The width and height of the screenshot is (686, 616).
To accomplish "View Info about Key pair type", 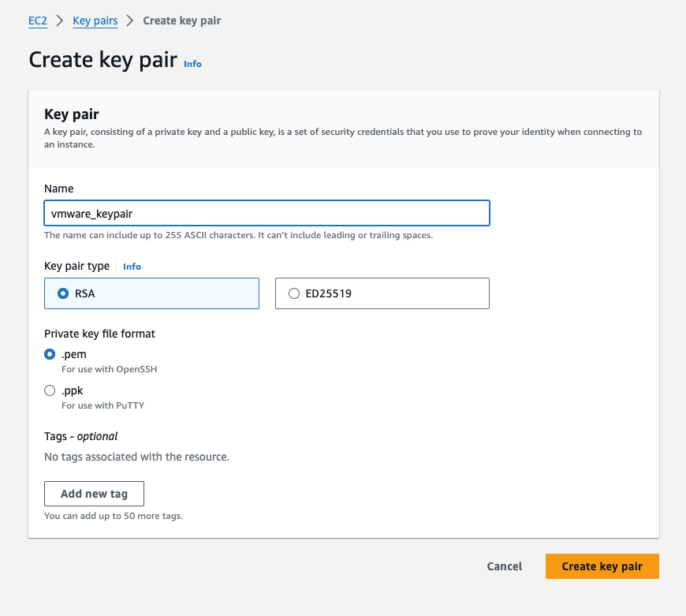I will coord(132,267).
